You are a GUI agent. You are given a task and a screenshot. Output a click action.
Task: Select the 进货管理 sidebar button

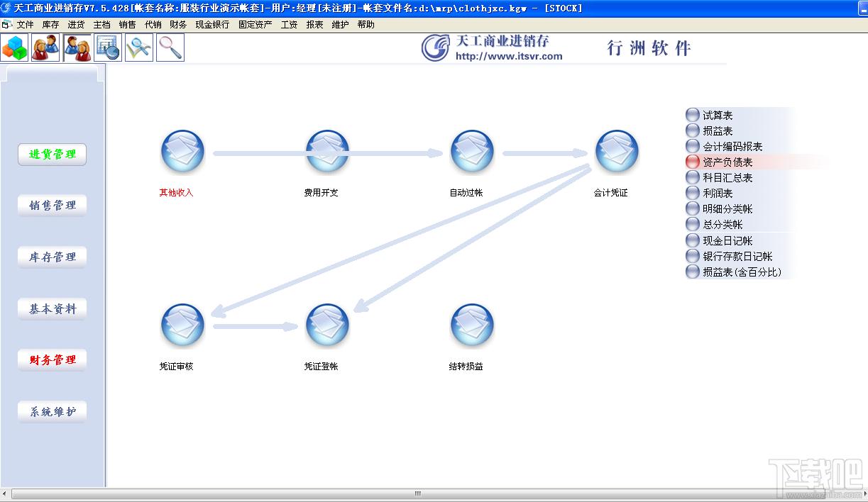click(x=53, y=154)
